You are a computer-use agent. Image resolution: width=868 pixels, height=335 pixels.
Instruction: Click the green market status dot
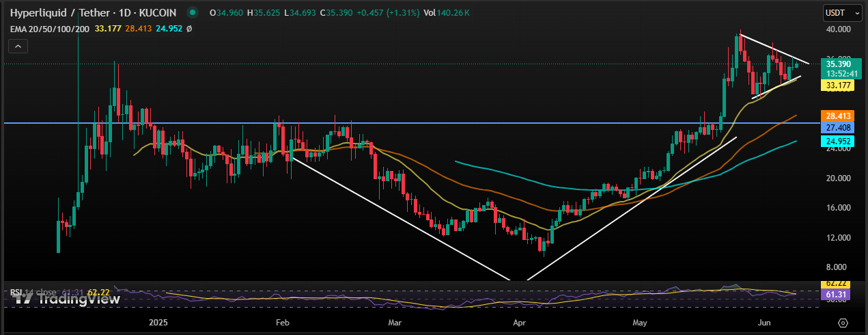193,12
